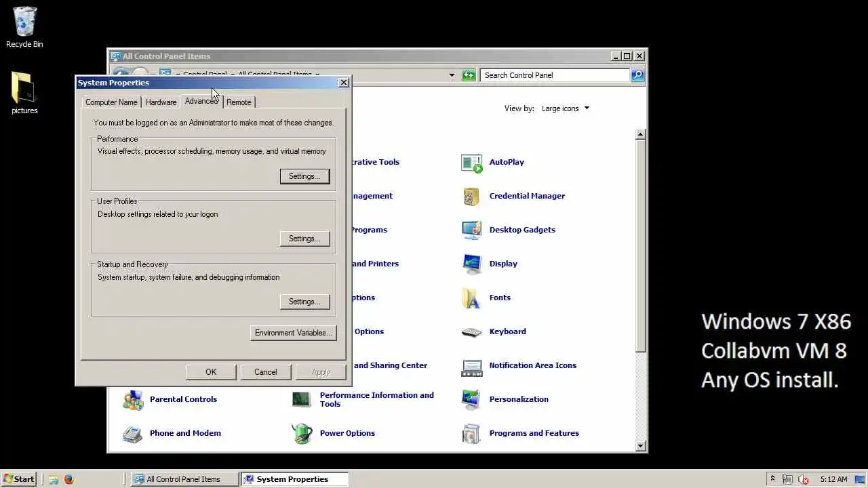This screenshot has height=488, width=868.
Task: Open Performance Information and Tools icon
Action: [302, 400]
